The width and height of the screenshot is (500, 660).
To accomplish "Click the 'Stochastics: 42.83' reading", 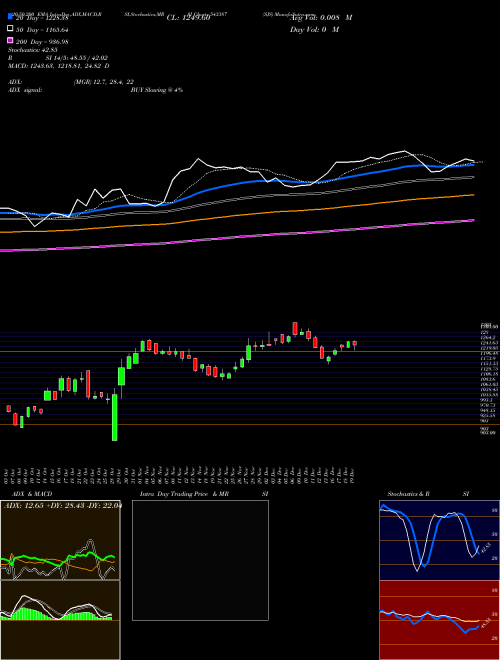I will (33, 50).
